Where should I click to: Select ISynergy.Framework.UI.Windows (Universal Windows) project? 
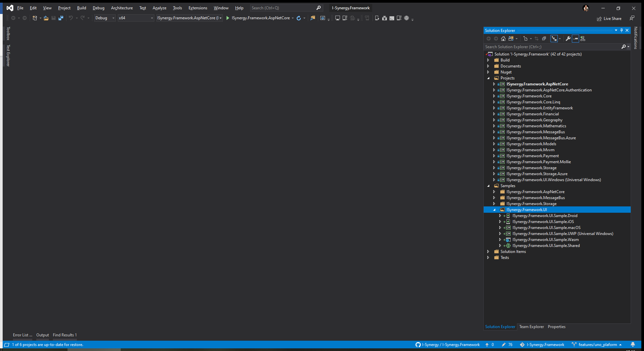(x=554, y=180)
